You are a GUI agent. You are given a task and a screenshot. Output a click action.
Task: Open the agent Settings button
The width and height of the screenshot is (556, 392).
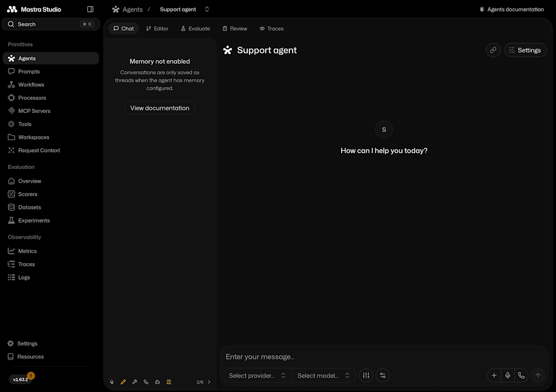pos(525,50)
